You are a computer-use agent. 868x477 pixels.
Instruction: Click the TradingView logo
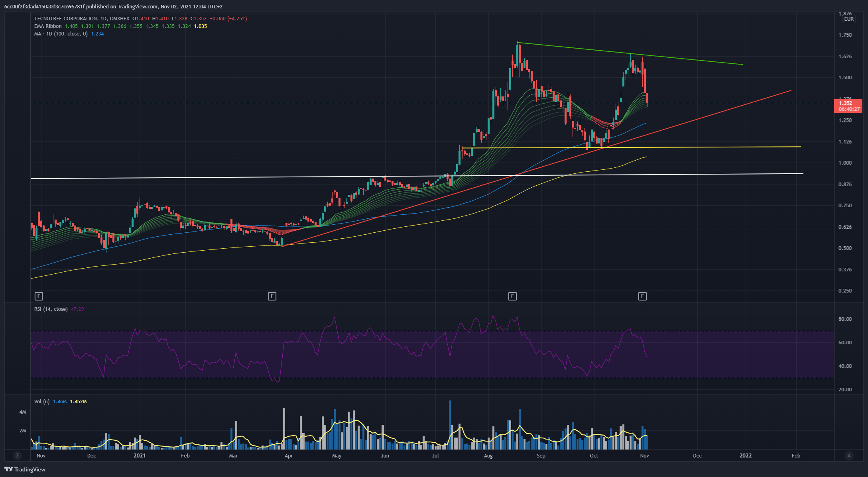coord(25,469)
